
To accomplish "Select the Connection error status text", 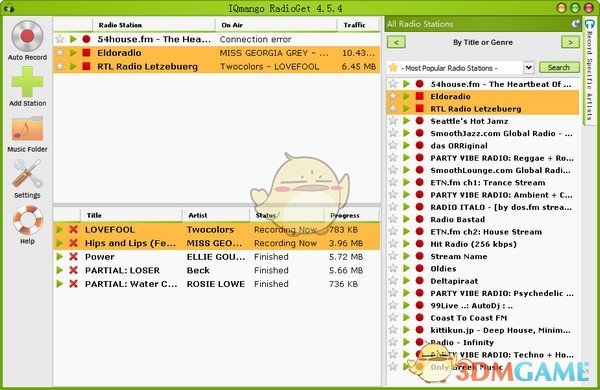I will pos(255,39).
